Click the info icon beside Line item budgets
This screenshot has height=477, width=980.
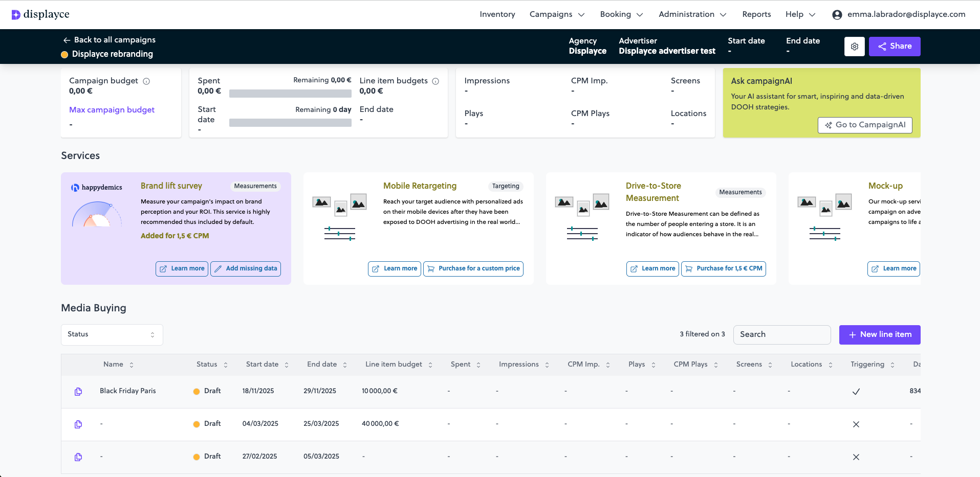point(435,81)
